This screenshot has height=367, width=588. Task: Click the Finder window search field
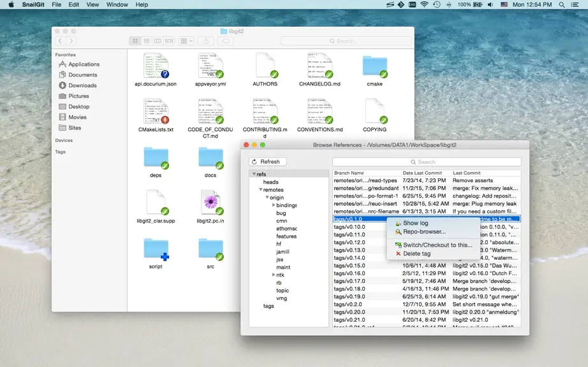pos(346,41)
